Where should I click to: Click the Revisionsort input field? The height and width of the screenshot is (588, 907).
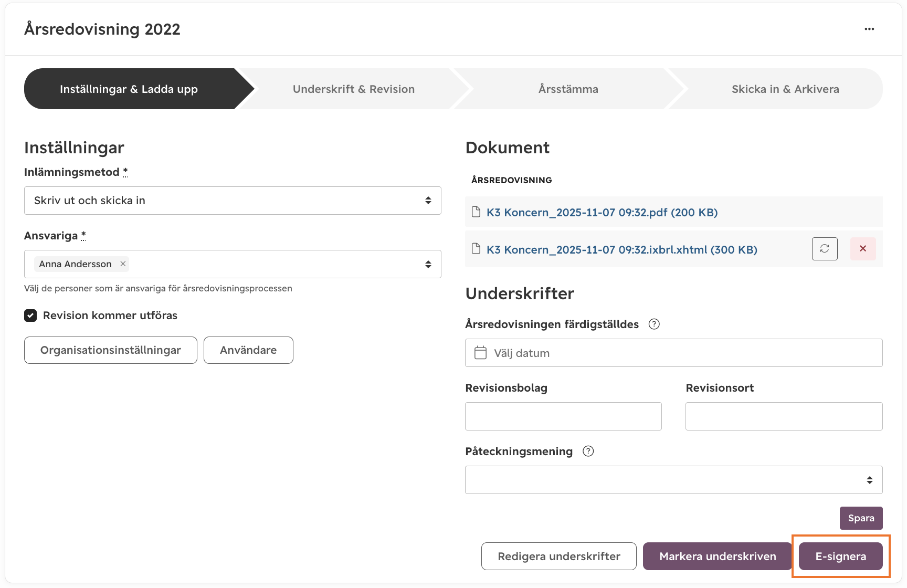[784, 416]
